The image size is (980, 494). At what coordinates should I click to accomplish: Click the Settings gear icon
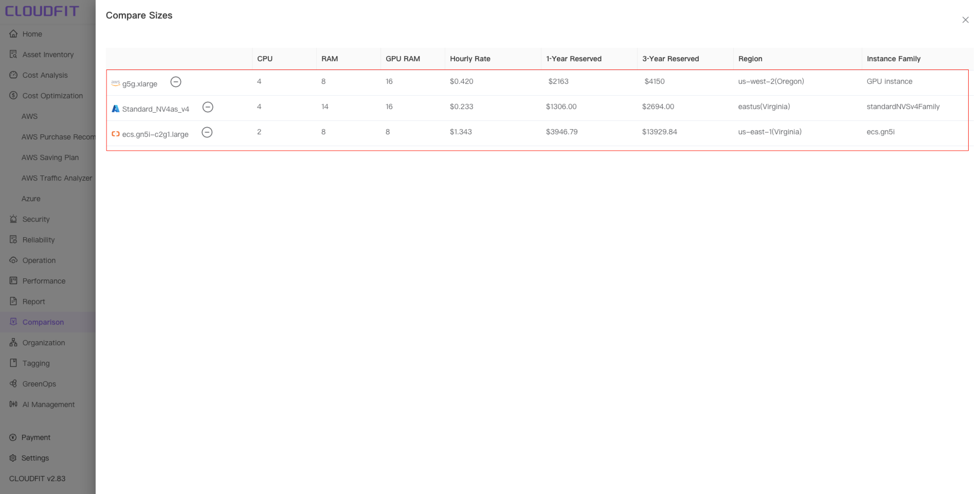pyautogui.click(x=13, y=458)
